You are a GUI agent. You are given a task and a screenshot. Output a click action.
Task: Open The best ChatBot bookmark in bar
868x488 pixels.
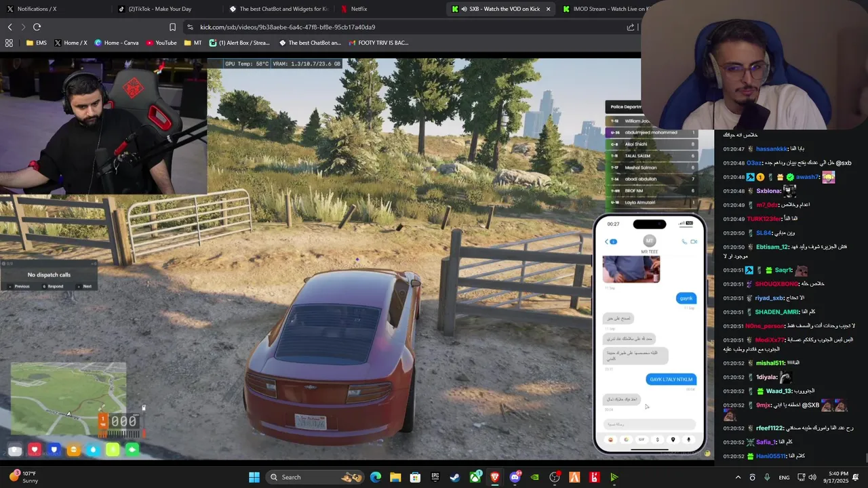(x=311, y=43)
